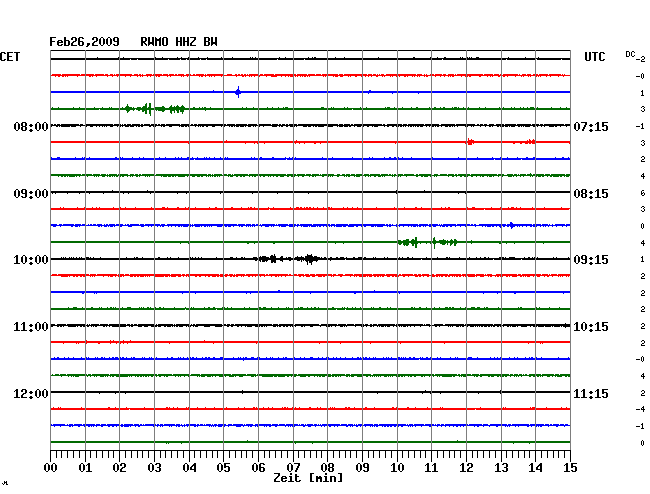Select minute tick label 03 on time axis
650x494 pixels.
pyautogui.click(x=154, y=468)
